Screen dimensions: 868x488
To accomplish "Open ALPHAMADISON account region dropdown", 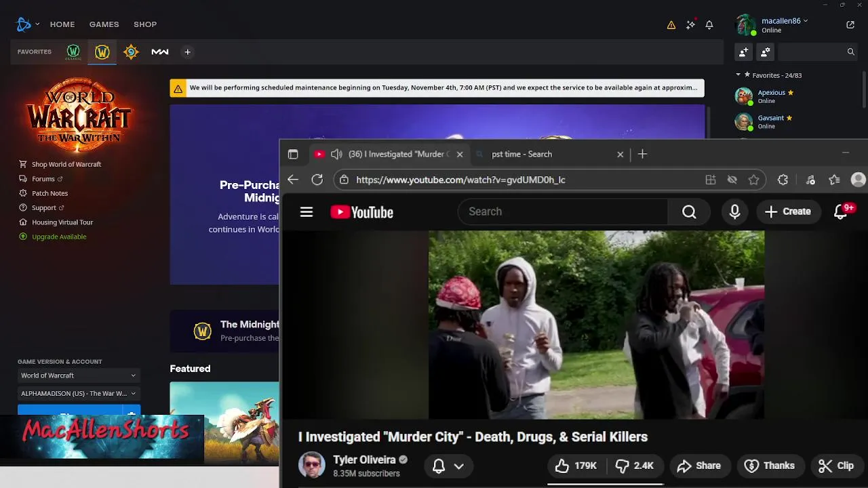I will coord(78,393).
